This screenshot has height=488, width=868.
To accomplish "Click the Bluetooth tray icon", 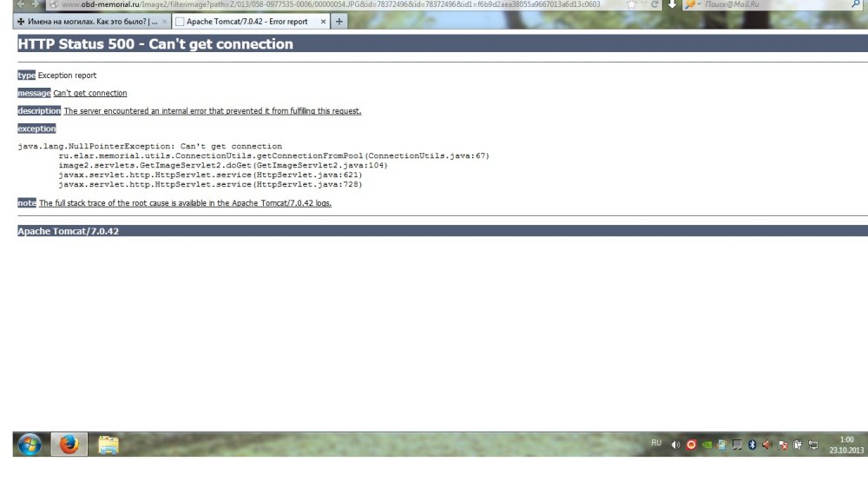I will (x=752, y=445).
